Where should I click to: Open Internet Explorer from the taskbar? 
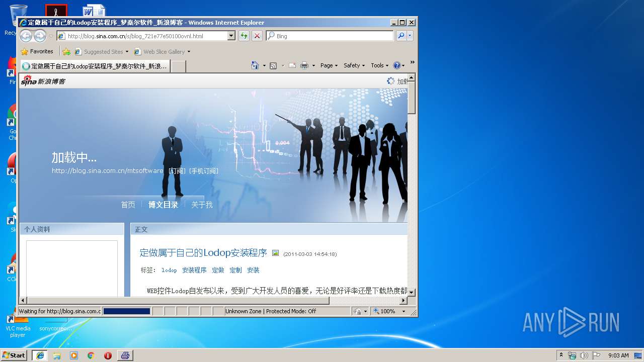click(x=40, y=355)
